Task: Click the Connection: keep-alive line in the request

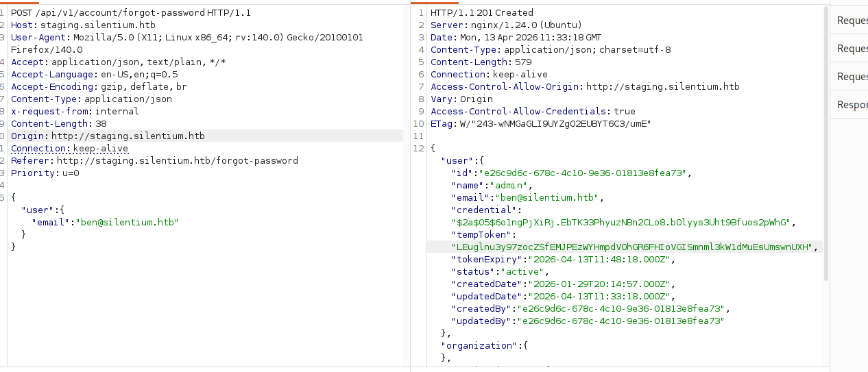Action: point(69,149)
